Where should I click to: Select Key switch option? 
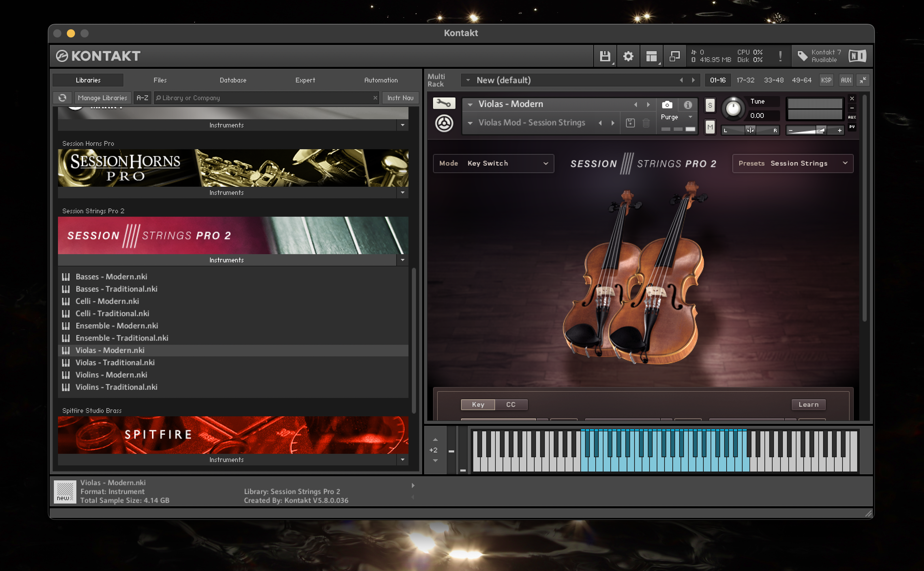pos(478,404)
